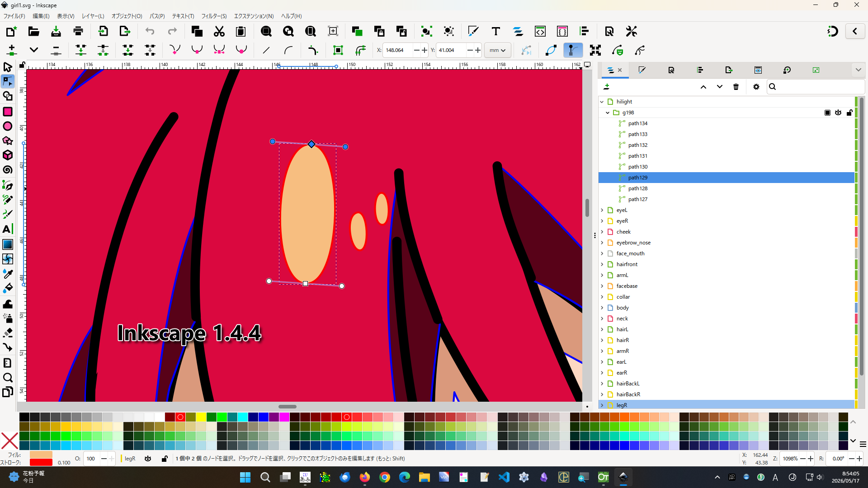Expand the eyeL layer
Image resolution: width=868 pixels, height=488 pixels.
coord(602,210)
